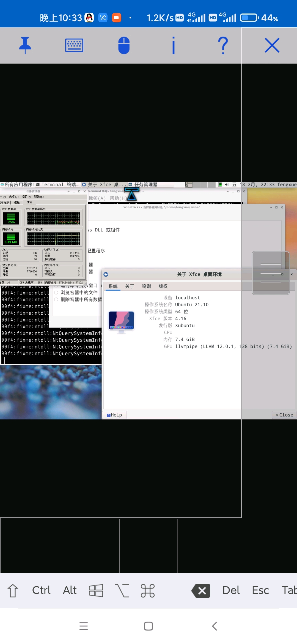Click the Ubuntu 21.10 OS name value

[192, 305]
